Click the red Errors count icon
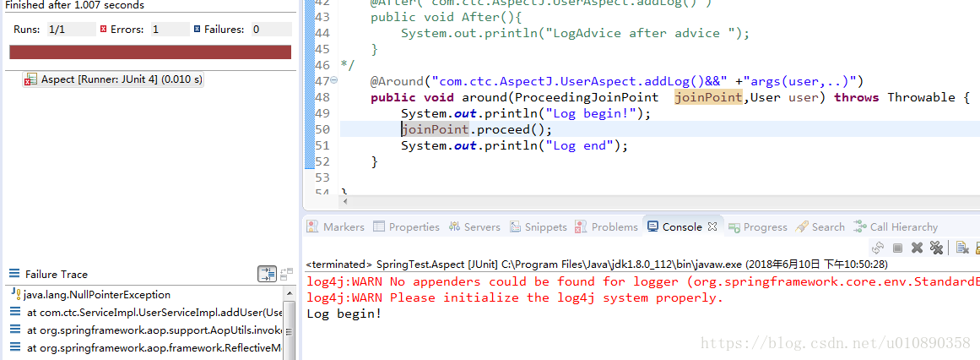Viewport: 980px width, 360px height. [x=103, y=29]
